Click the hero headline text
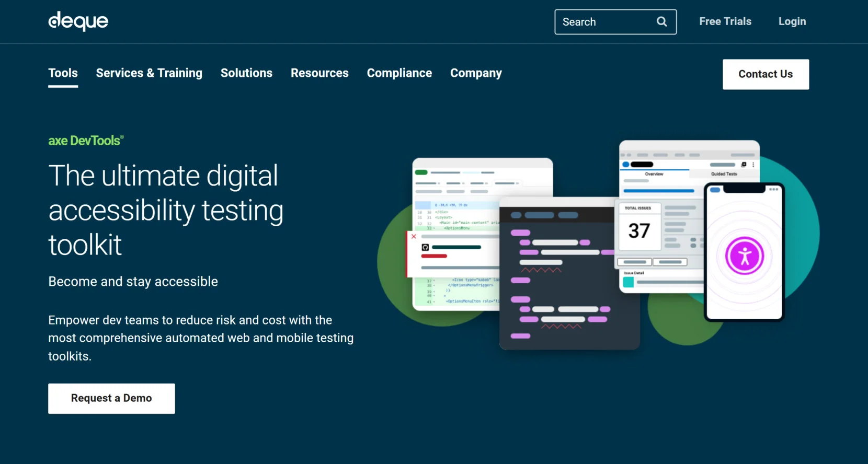 click(x=166, y=210)
